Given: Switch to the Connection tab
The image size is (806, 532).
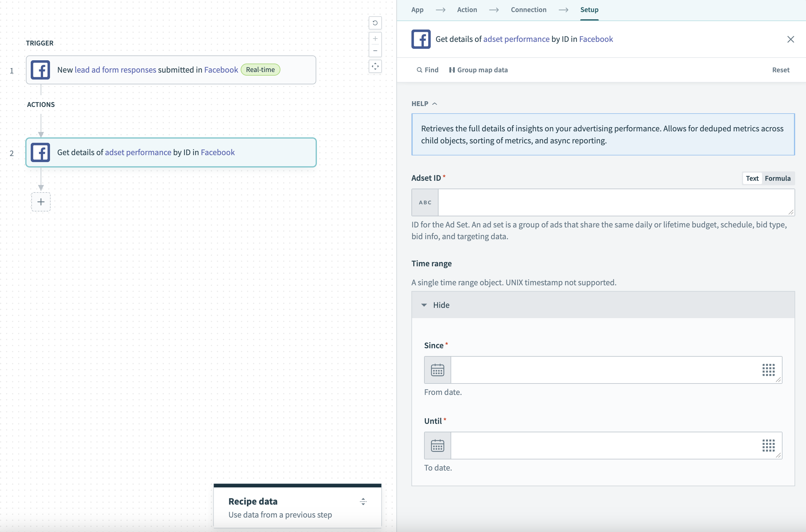Looking at the screenshot, I should tap(529, 10).
